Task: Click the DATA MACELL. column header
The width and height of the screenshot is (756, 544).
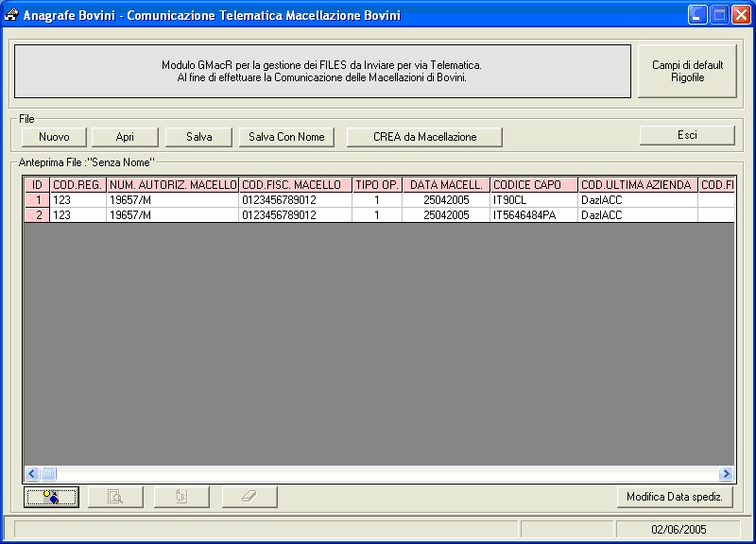Action: 446,184
